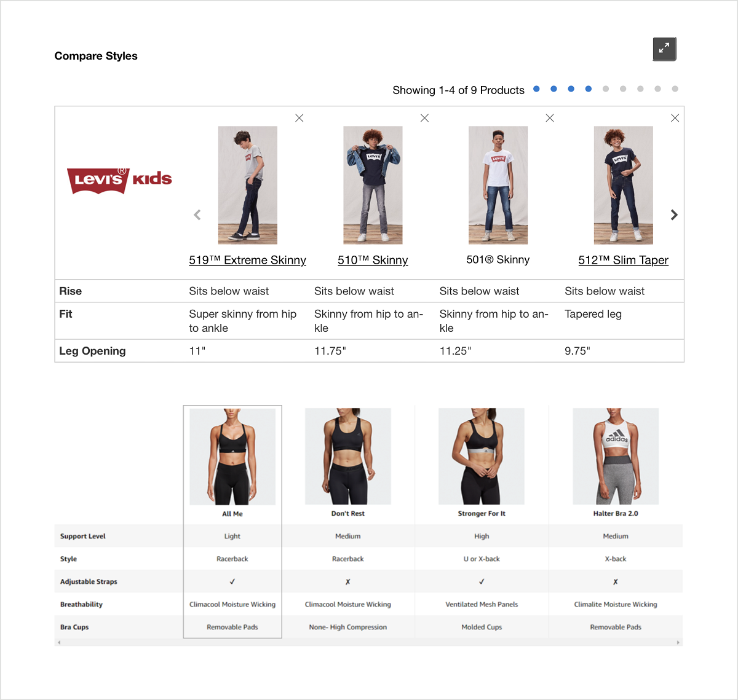This screenshot has width=738, height=700.
Task: Select the first blue pagination dot
Action: [x=536, y=89]
